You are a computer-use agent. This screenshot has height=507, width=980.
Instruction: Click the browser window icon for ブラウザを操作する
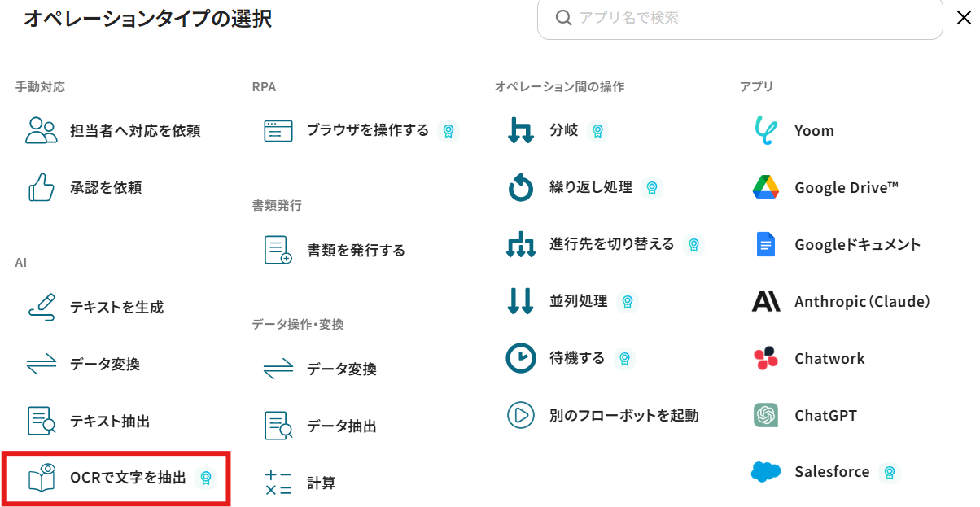click(278, 130)
